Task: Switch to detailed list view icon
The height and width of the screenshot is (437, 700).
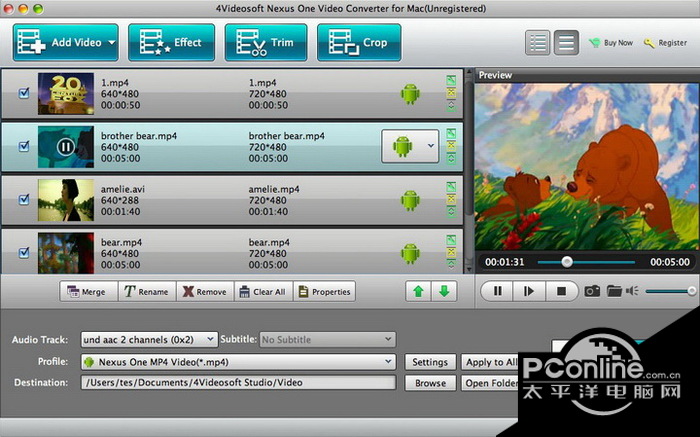Action: (x=538, y=43)
